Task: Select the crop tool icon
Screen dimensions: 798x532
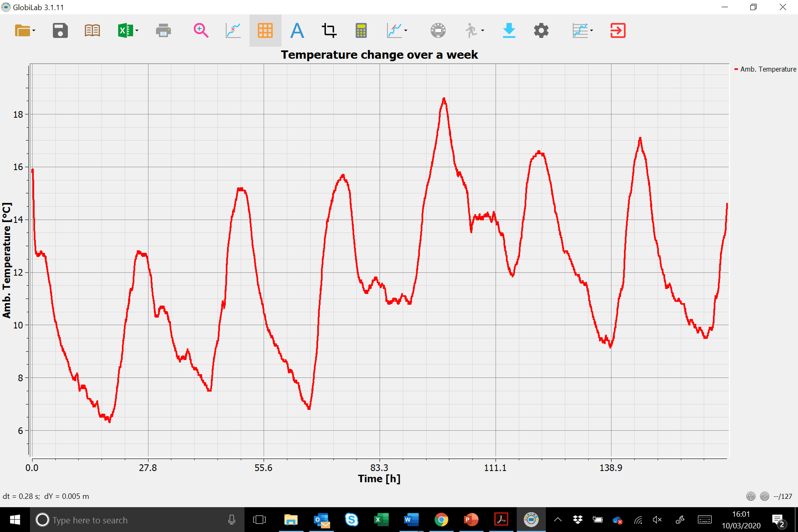Action: point(329,31)
